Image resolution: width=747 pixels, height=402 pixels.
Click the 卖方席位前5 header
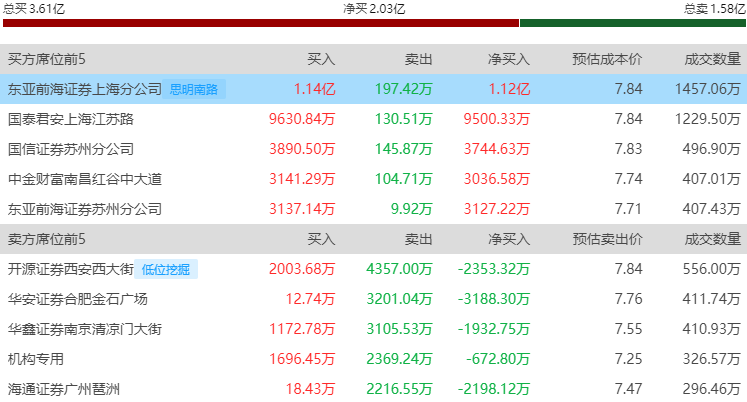pyautogui.click(x=47, y=239)
